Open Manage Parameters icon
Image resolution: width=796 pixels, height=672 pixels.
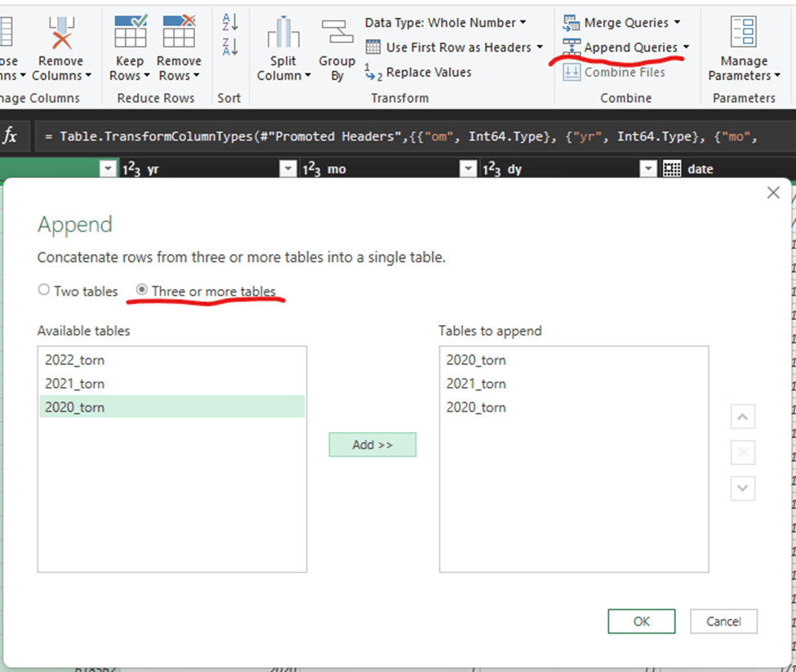(743, 33)
